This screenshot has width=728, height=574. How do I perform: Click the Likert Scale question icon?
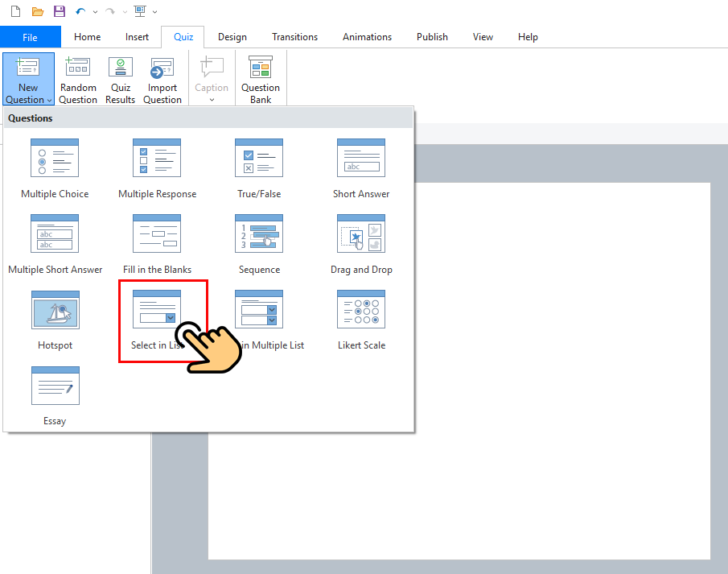coord(361,310)
